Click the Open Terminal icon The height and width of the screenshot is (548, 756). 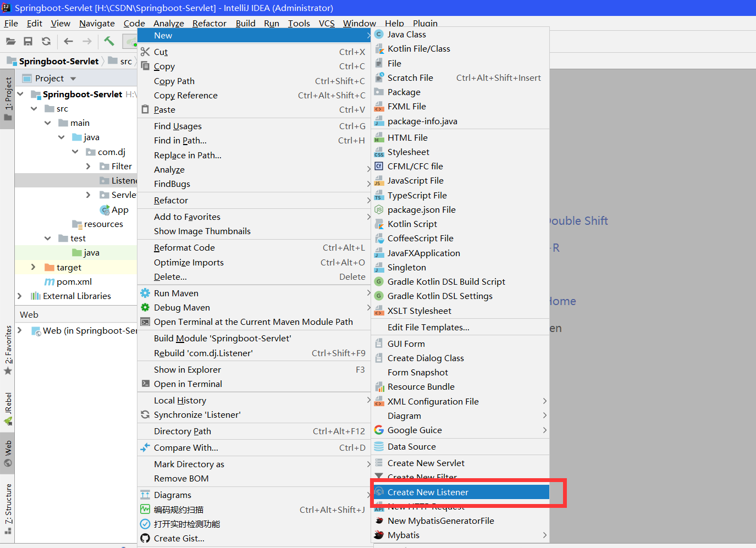click(x=145, y=384)
